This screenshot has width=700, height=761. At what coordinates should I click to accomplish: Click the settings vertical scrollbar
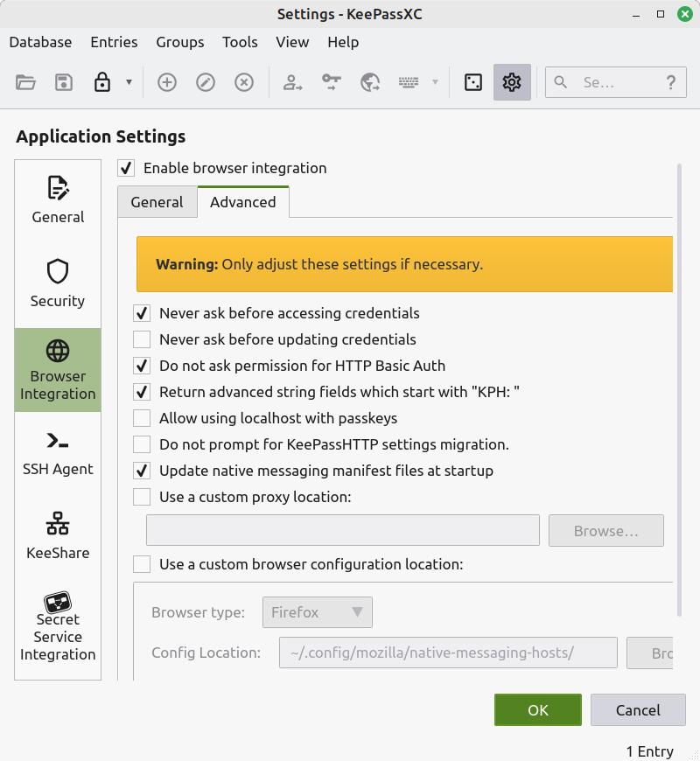tap(679, 391)
